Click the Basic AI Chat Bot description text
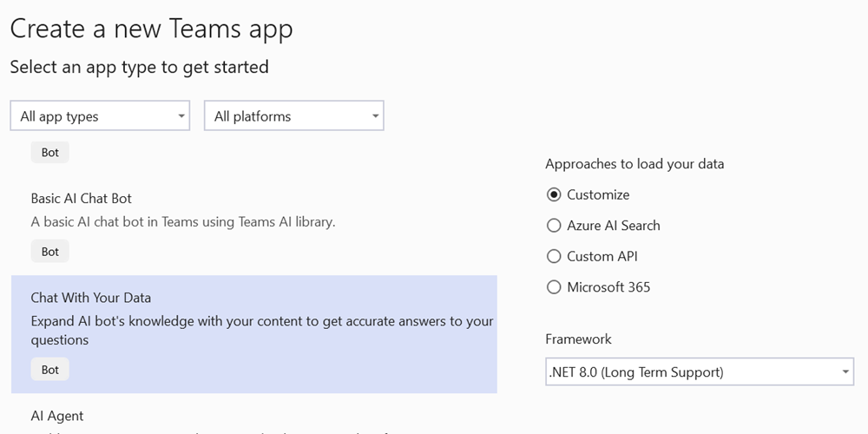 (183, 221)
